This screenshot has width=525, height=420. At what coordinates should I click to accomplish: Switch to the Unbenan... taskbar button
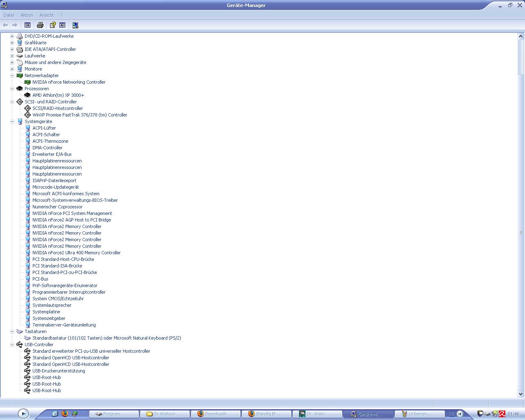(x=420, y=414)
